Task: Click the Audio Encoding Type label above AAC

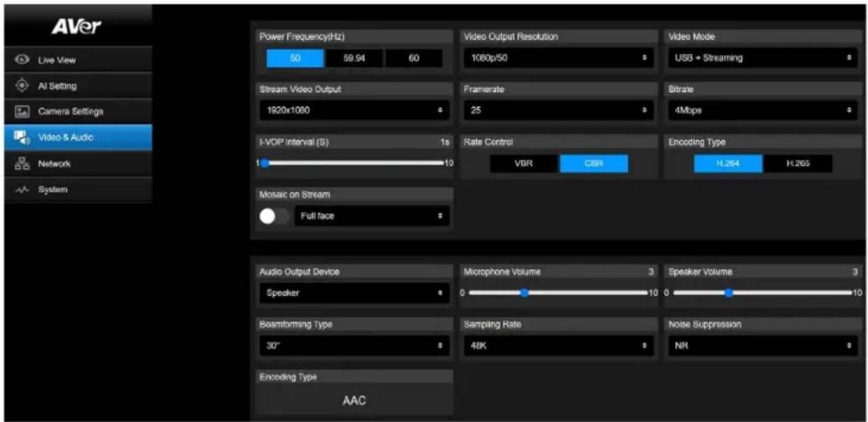Action: (x=288, y=377)
